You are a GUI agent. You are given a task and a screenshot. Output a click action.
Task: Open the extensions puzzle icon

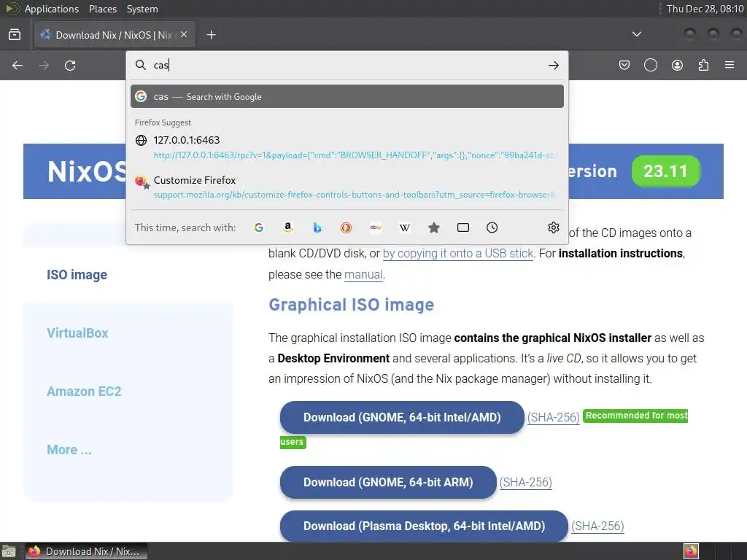703,65
